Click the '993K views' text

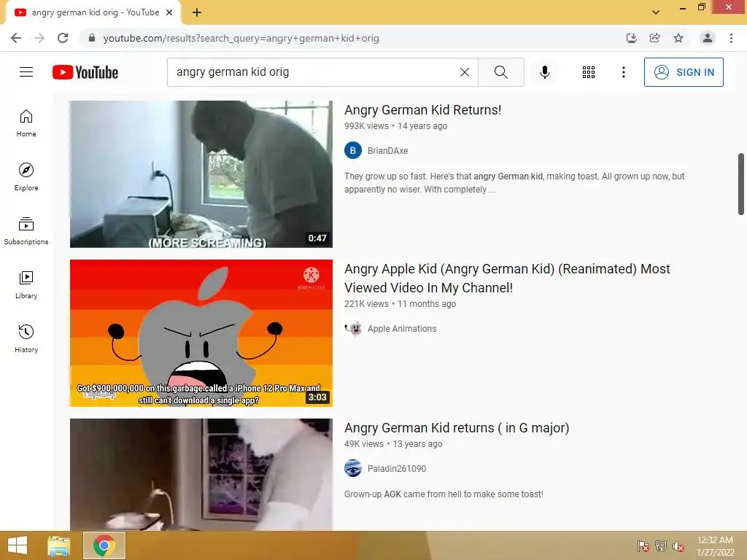click(x=366, y=125)
